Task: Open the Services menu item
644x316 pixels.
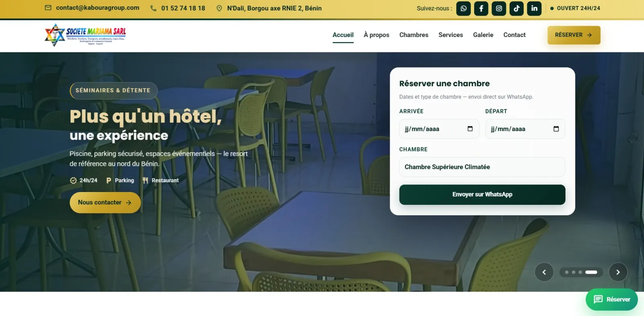Action: 450,35
